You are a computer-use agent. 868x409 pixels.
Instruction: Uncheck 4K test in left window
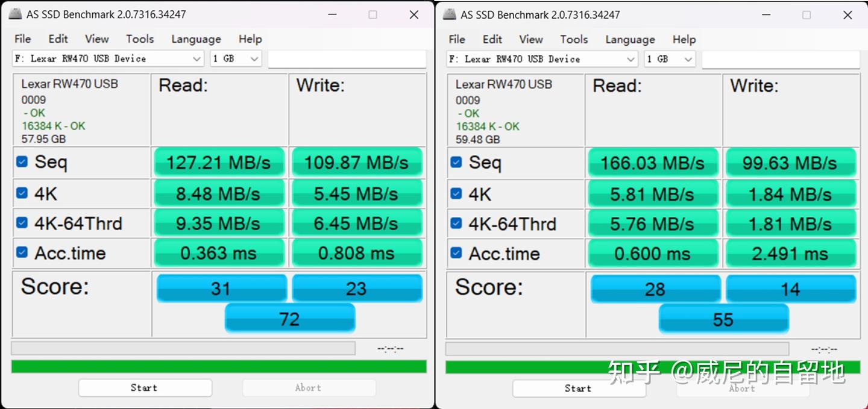[x=22, y=193]
